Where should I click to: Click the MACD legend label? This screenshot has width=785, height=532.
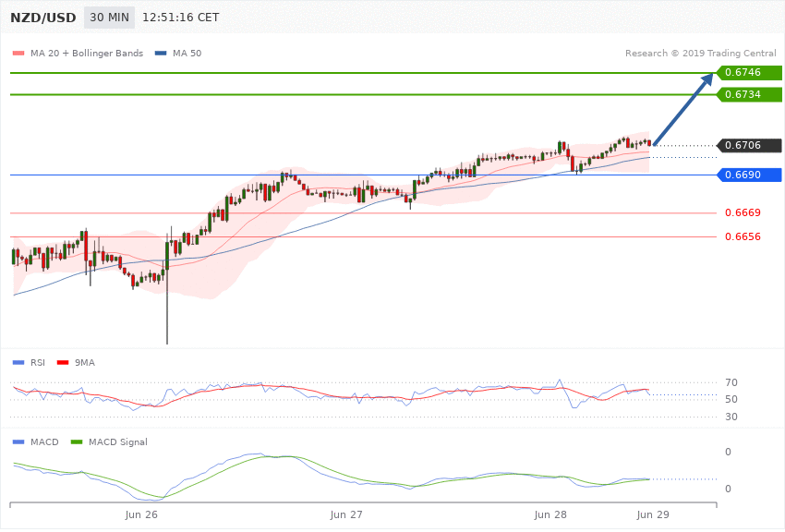tap(44, 442)
